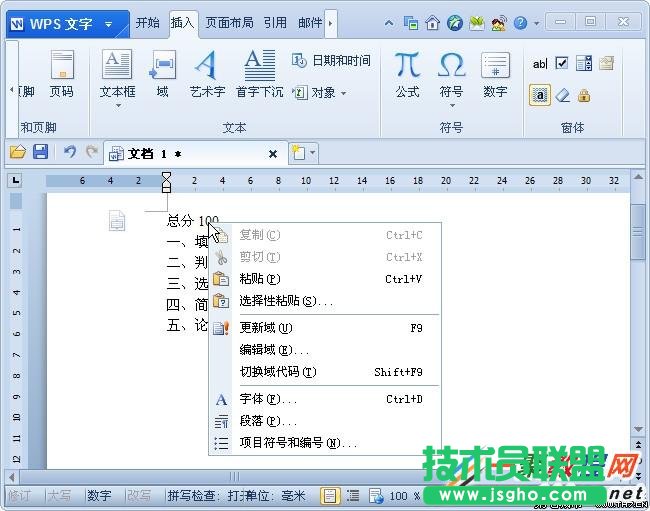Switch to page layout view icon in status bar
Viewport: 650px width, 511px height.
[330, 495]
